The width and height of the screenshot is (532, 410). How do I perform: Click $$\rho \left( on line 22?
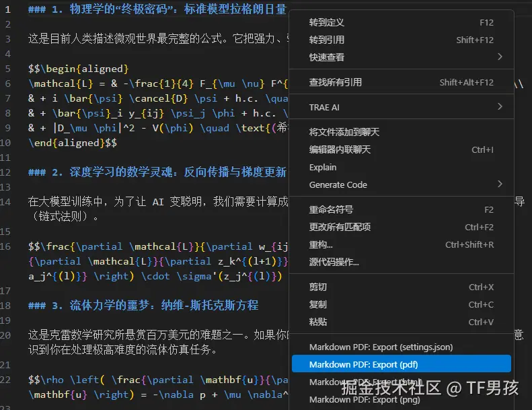(67, 380)
